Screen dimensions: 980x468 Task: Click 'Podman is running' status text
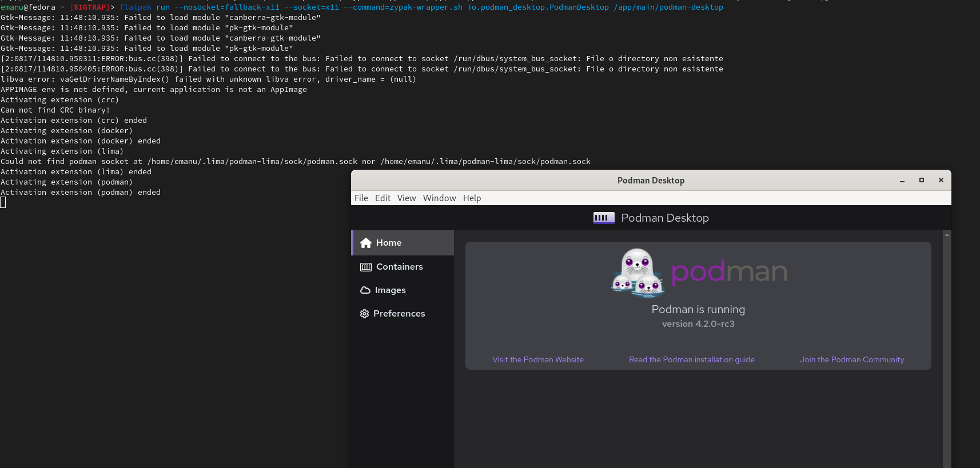(698, 309)
